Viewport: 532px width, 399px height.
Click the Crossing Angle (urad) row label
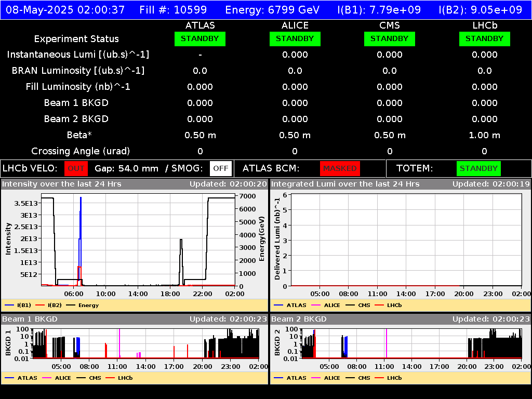(81, 151)
